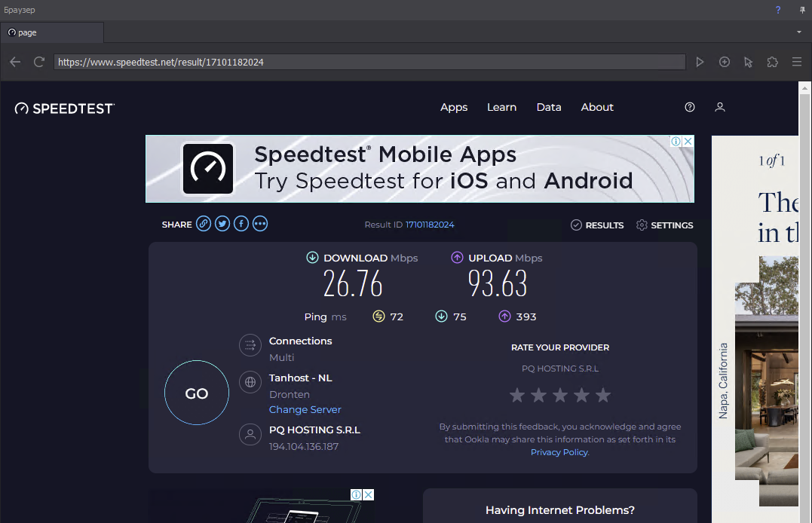The width and height of the screenshot is (812, 523).
Task: Share result on Facebook
Action: pyautogui.click(x=241, y=224)
